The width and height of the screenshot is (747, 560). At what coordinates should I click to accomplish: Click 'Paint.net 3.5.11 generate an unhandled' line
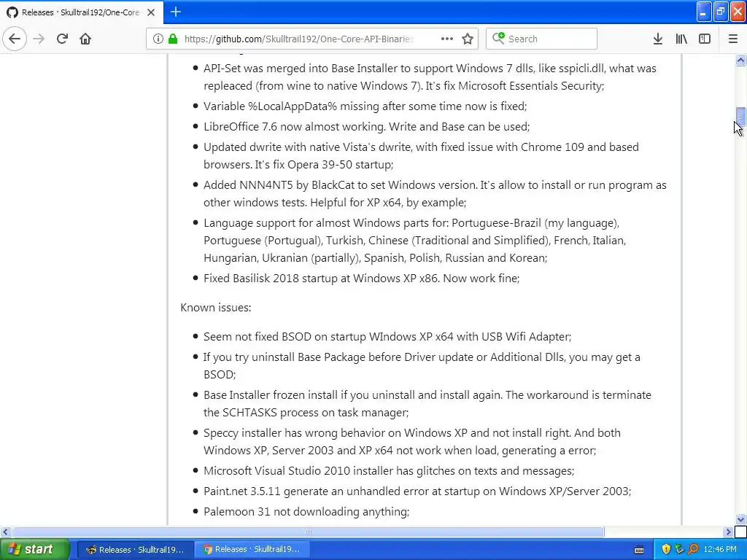pyautogui.click(x=417, y=491)
